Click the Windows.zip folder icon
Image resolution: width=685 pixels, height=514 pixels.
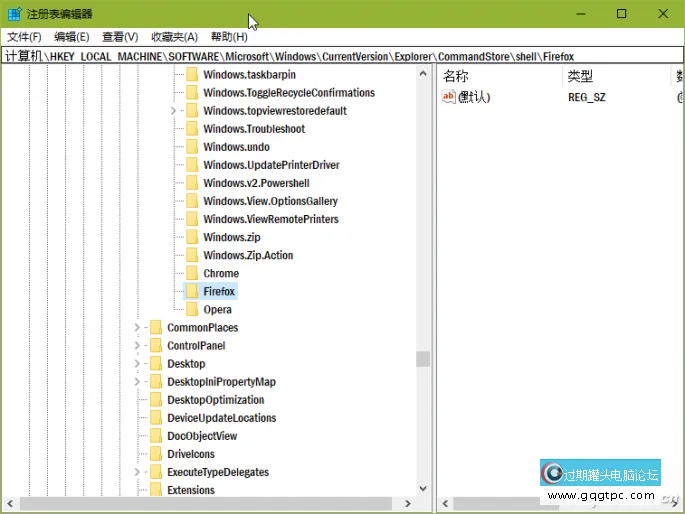tap(192, 237)
